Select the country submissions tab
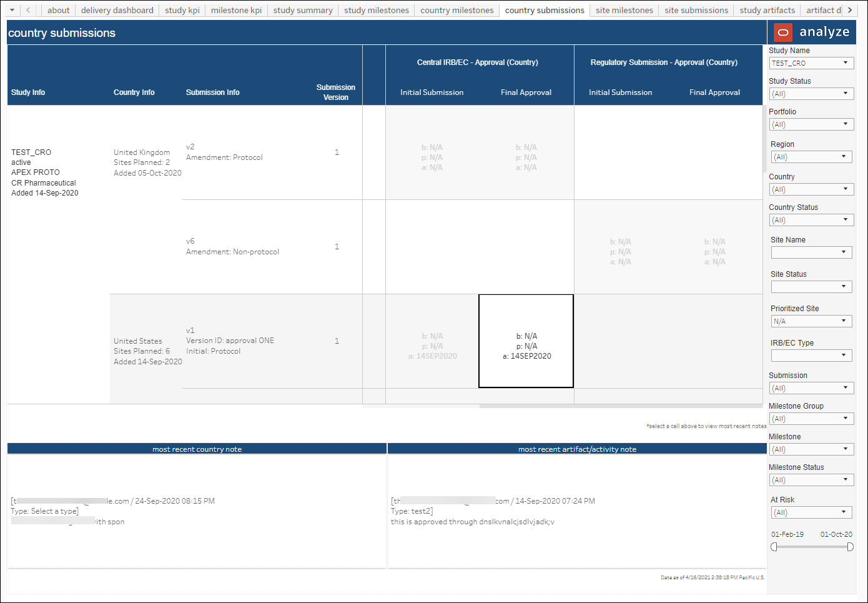This screenshot has height=603, width=868. 545,10
